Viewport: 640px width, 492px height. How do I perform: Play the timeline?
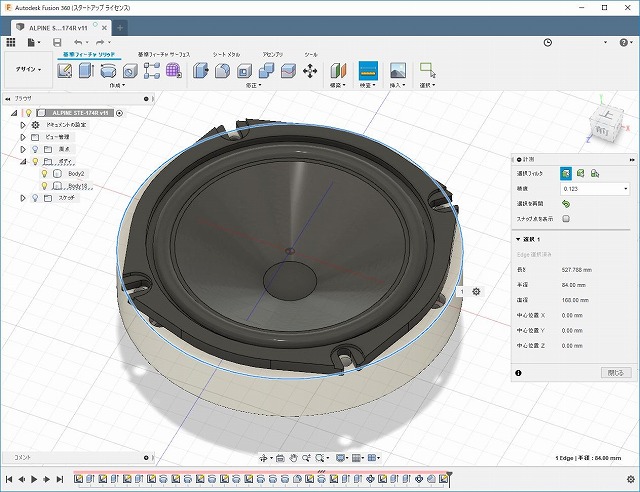tap(34, 479)
